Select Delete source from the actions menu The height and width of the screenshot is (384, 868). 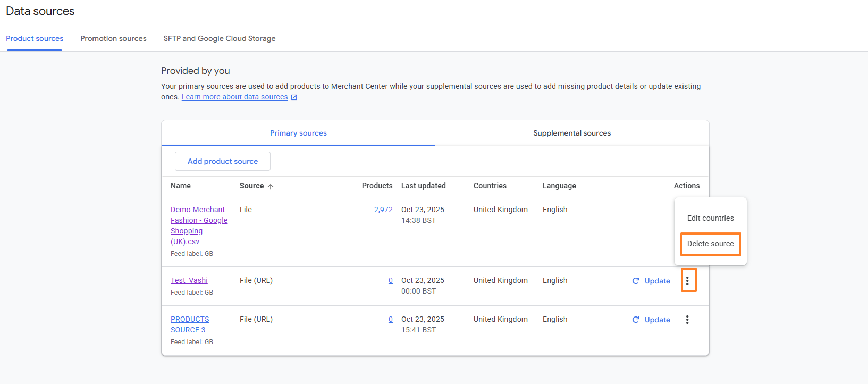(x=710, y=244)
